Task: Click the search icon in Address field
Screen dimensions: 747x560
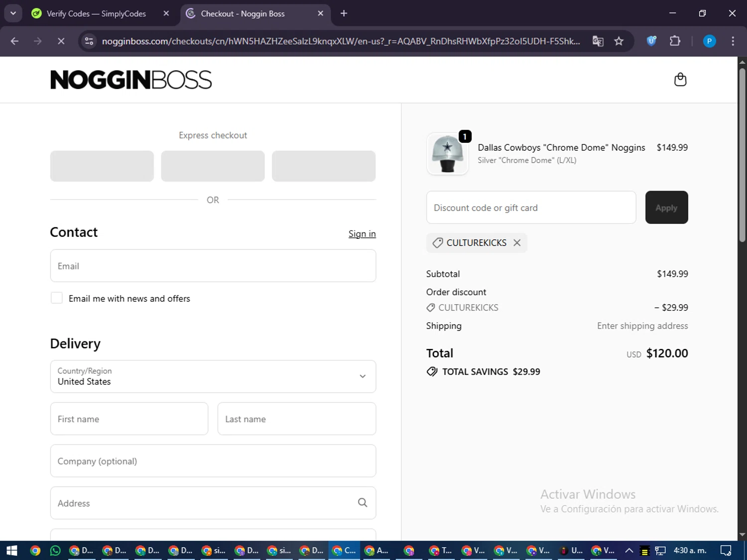Action: tap(363, 503)
